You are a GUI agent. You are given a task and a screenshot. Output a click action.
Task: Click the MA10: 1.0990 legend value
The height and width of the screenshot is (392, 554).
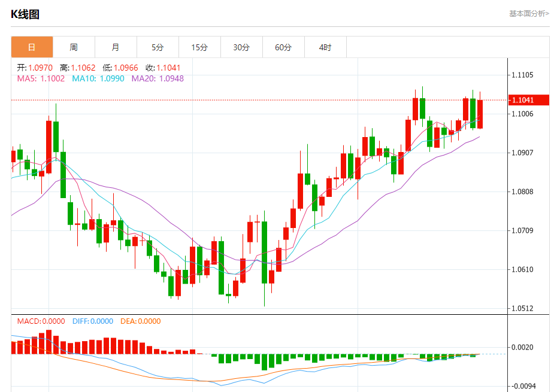[98, 78]
